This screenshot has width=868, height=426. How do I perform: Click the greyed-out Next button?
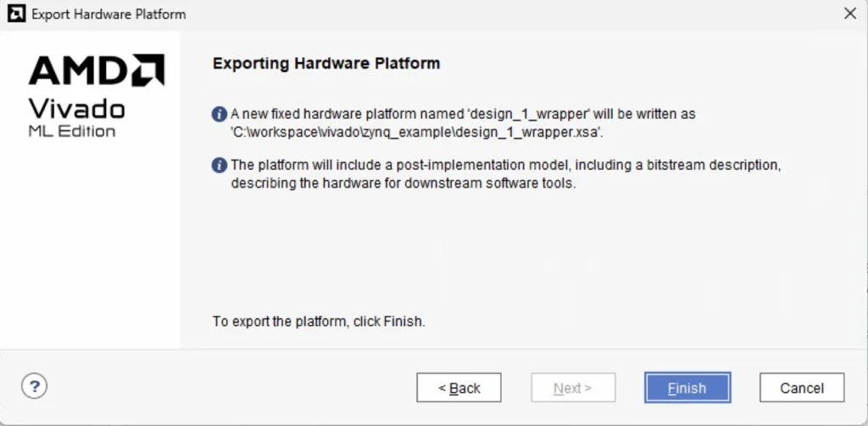[x=573, y=388]
